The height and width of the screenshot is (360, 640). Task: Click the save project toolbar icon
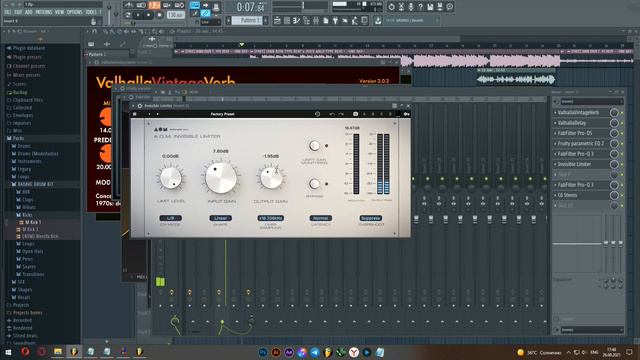coord(430,7)
